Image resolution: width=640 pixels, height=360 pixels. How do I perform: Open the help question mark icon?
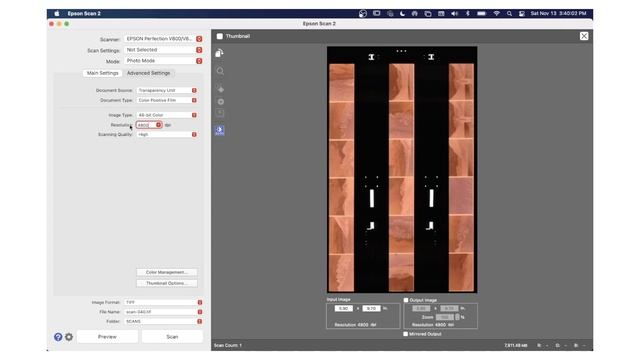click(x=58, y=337)
